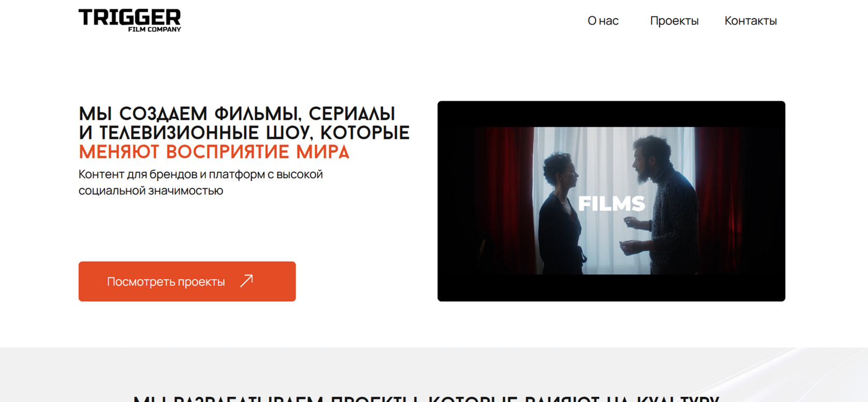Click the headline line МЫ СОЗДАЕМ ФИЛЬМЫ, СЕРИАЛЫ
868x402 pixels.
237,114
